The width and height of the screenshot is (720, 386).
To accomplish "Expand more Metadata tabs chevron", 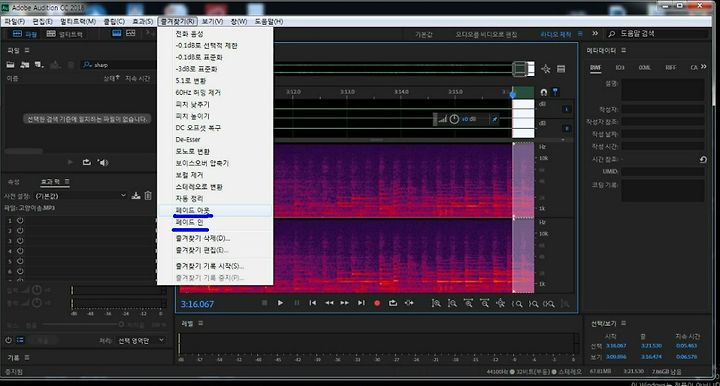I will click(x=703, y=67).
